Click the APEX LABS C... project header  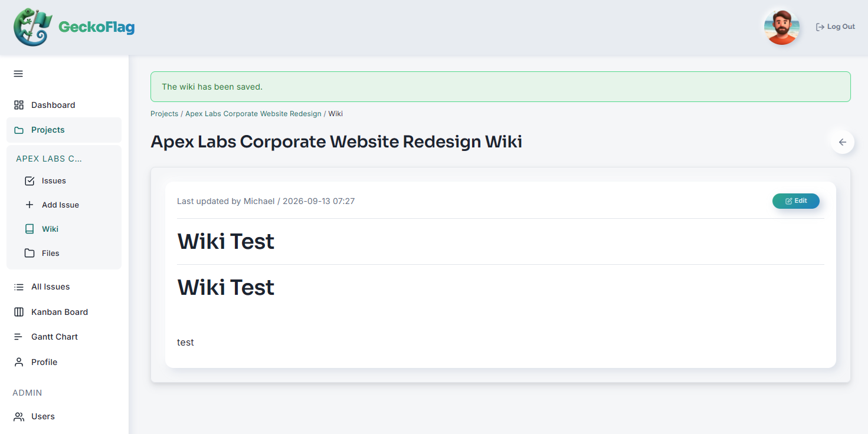49,159
